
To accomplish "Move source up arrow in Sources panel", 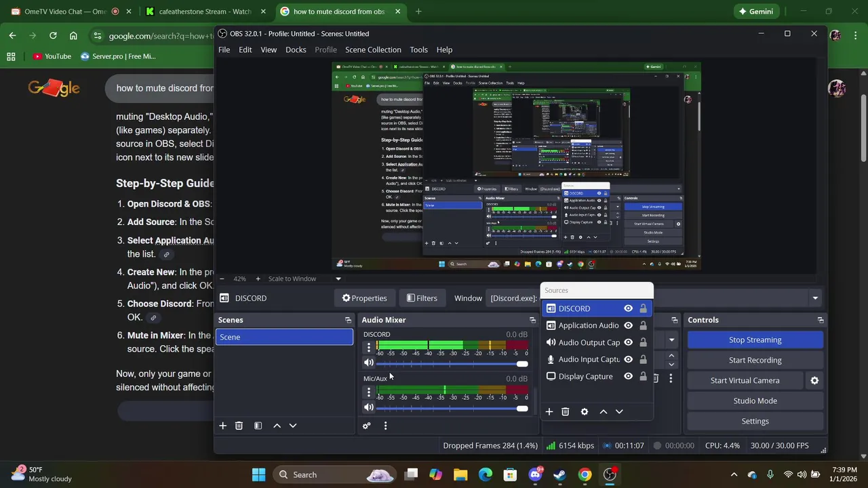I will [x=603, y=411].
